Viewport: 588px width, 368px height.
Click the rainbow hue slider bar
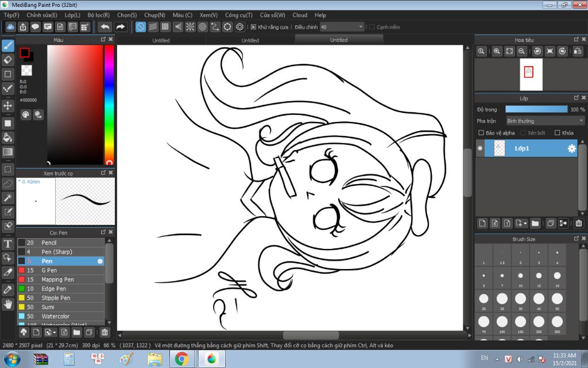coord(109,105)
